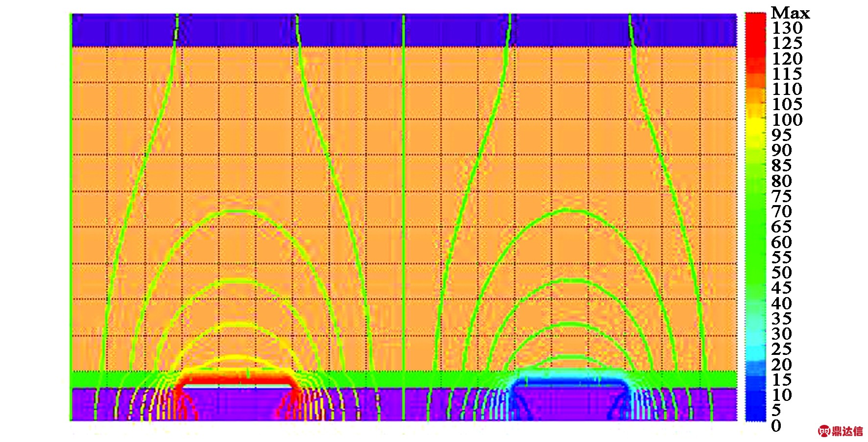Click the central vertical green dividing line
The height and width of the screenshot is (442, 868).
[x=404, y=217]
